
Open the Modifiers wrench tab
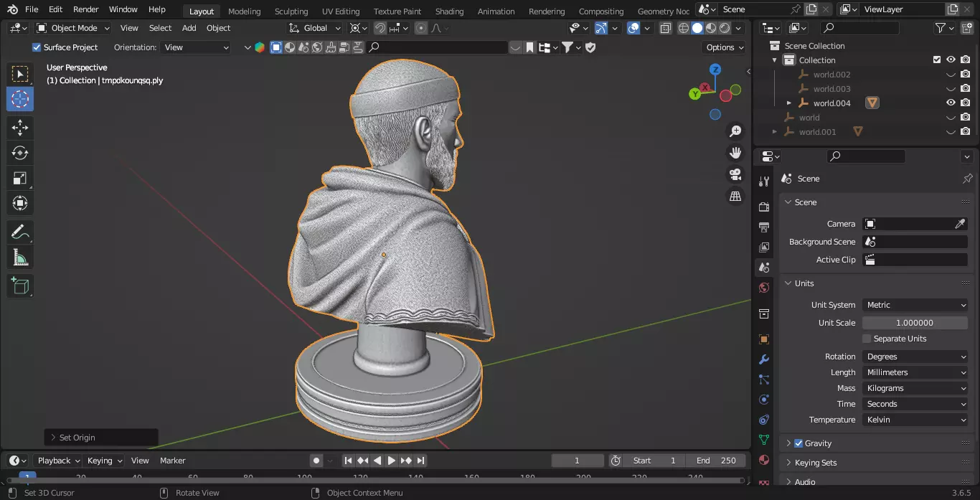[764, 359]
